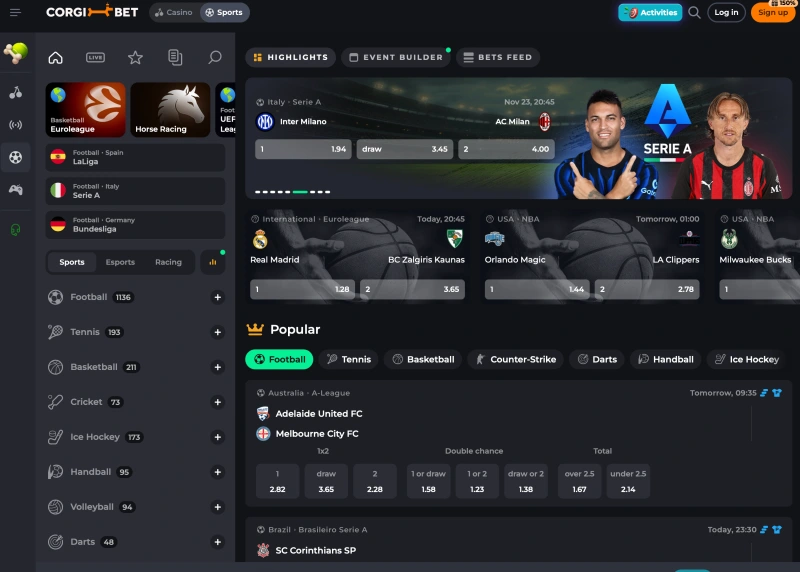This screenshot has height=572, width=800.
Task: Click the Sign up button
Action: (x=773, y=13)
